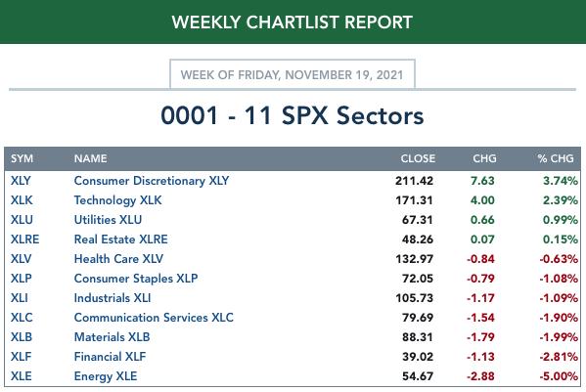The width and height of the screenshot is (586, 392).
Task: Click the XLRE ticker symbol
Action: tap(24, 240)
